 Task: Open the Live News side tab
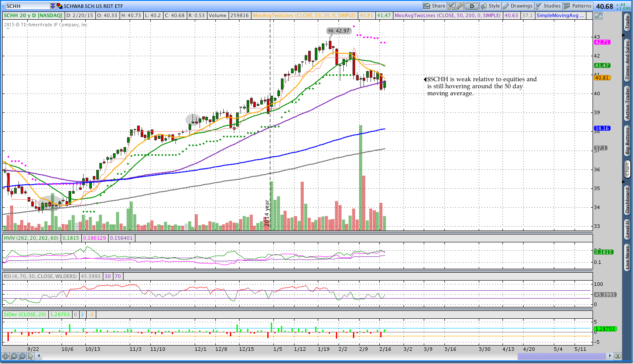628,258
